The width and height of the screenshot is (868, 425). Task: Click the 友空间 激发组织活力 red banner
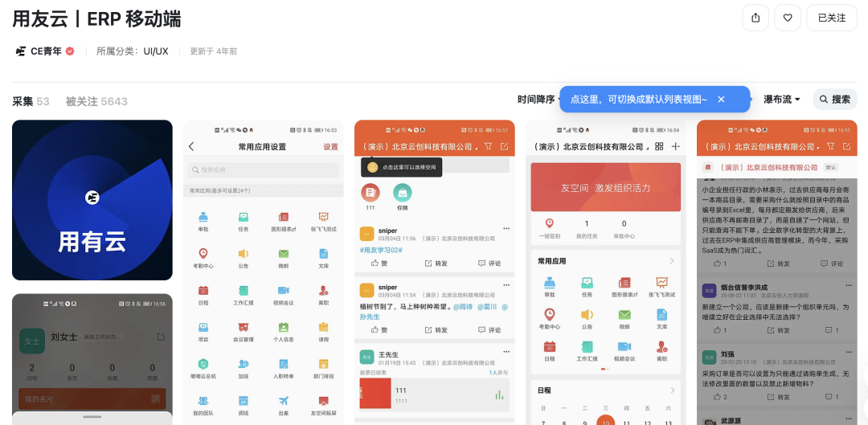point(606,187)
